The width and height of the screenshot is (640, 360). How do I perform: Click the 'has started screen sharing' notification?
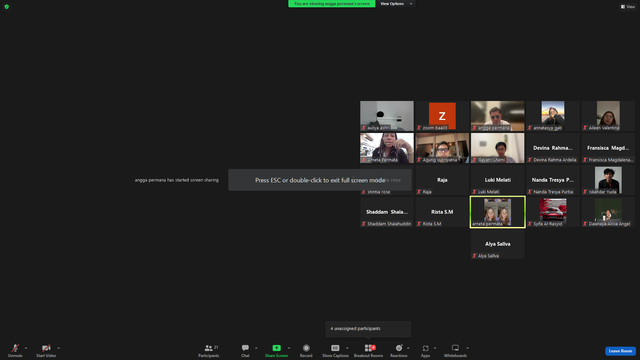(177, 180)
